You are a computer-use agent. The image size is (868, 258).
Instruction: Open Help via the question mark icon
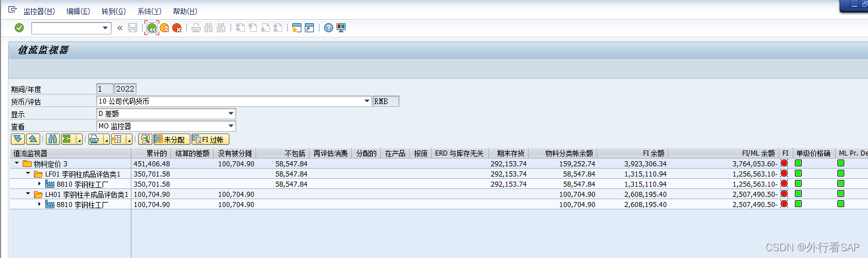[x=329, y=28]
